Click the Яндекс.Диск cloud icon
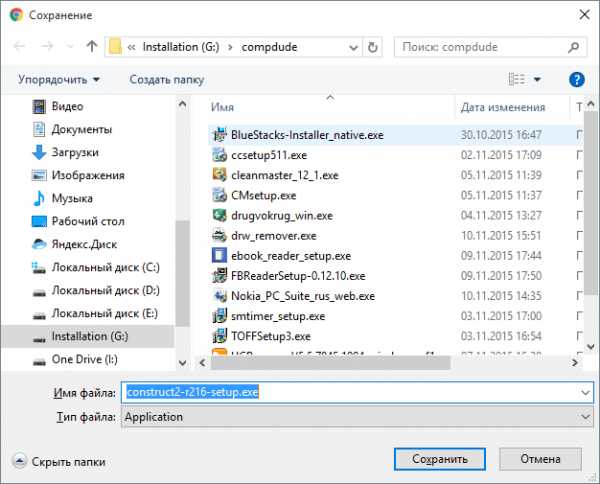The image size is (600, 484). pyautogui.click(x=39, y=244)
